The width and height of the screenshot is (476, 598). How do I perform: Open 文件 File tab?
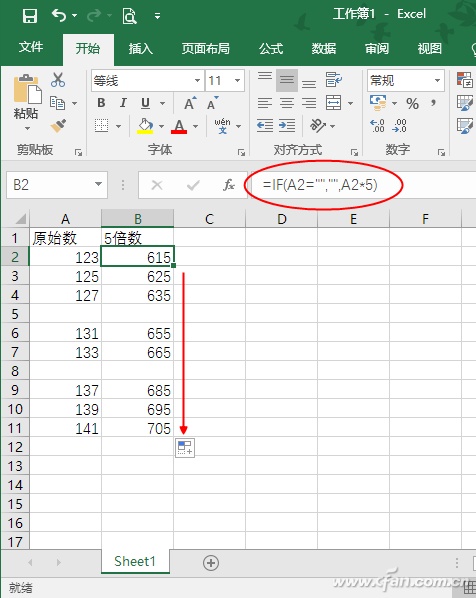tap(31, 48)
